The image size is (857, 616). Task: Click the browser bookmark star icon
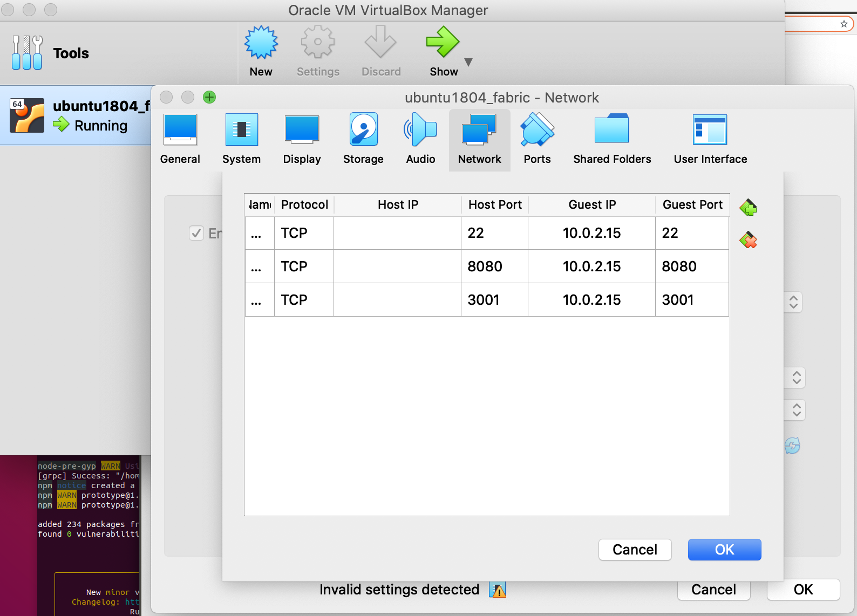[x=844, y=24]
